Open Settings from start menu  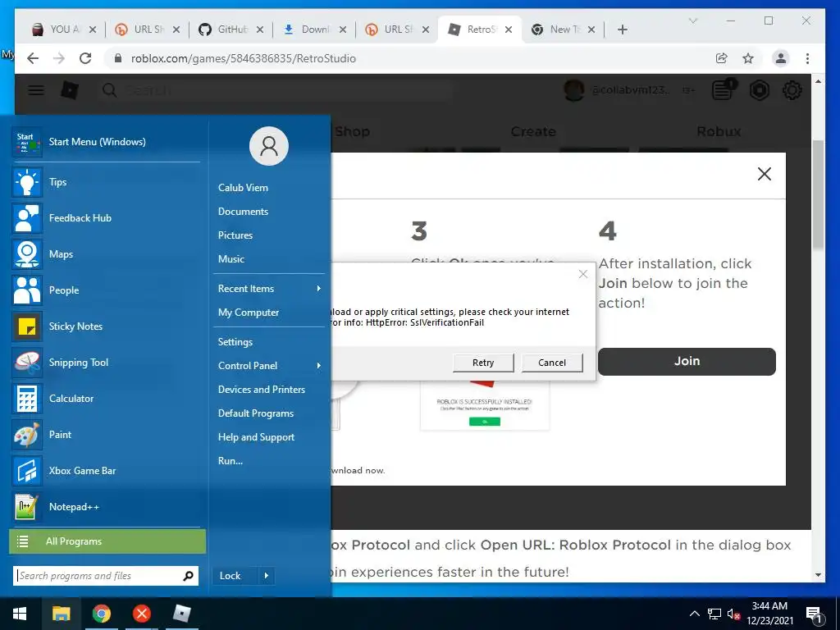pos(235,342)
